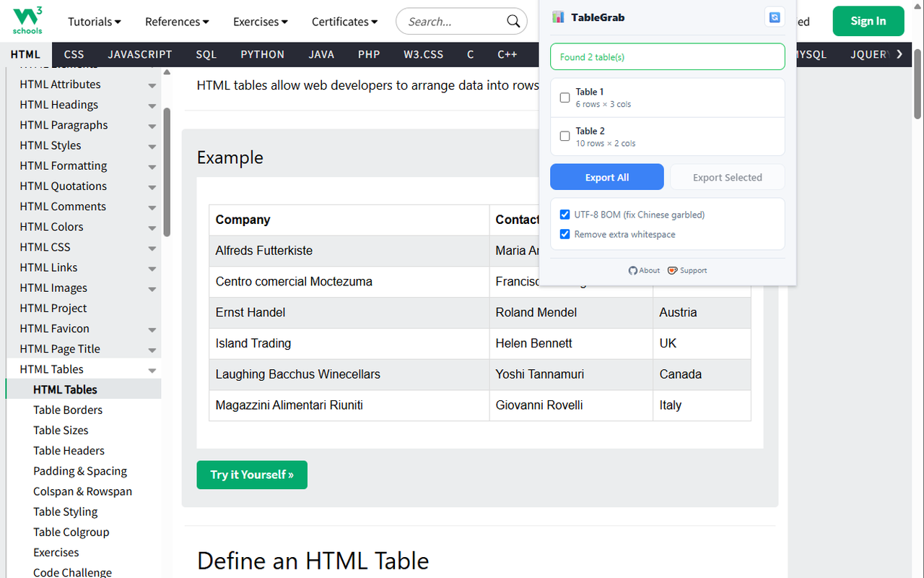Select the Table 1 checkbox
This screenshot has height=578, width=924.
point(565,98)
